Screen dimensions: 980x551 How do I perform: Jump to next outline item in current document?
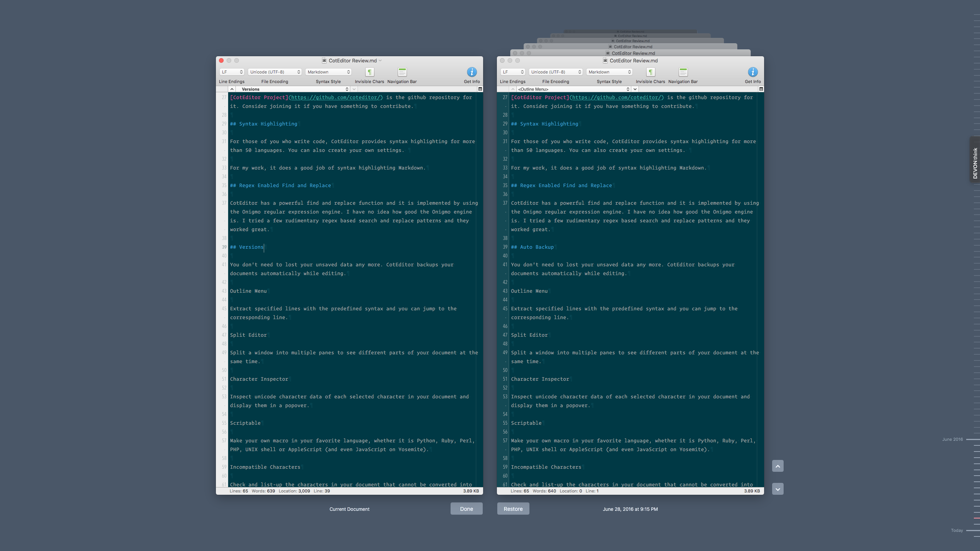tap(354, 89)
